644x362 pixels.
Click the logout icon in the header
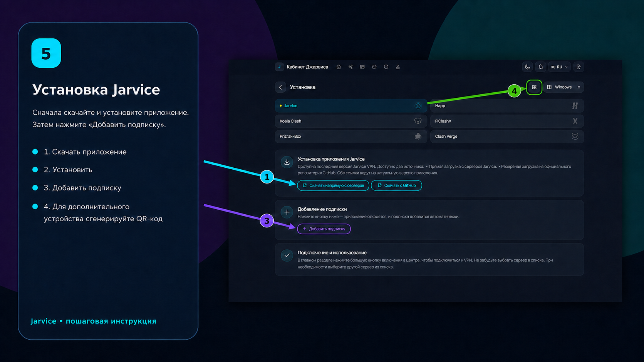coord(579,67)
